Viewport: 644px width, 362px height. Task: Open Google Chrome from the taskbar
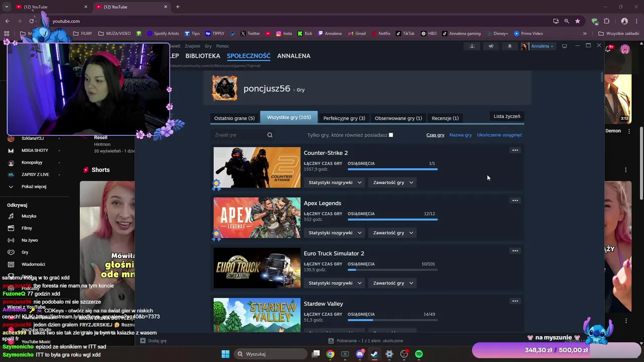pyautogui.click(x=330, y=354)
